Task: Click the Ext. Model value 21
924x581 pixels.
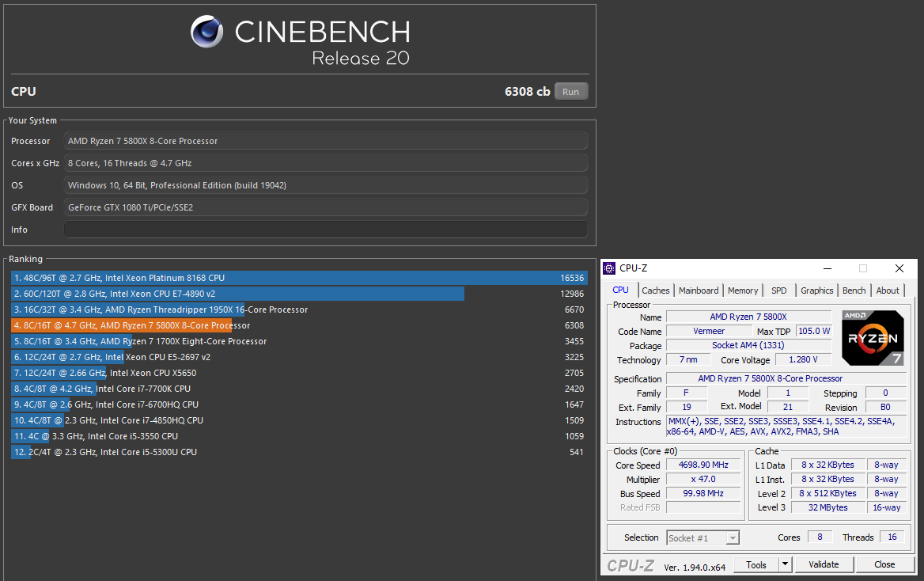Action: (x=788, y=407)
